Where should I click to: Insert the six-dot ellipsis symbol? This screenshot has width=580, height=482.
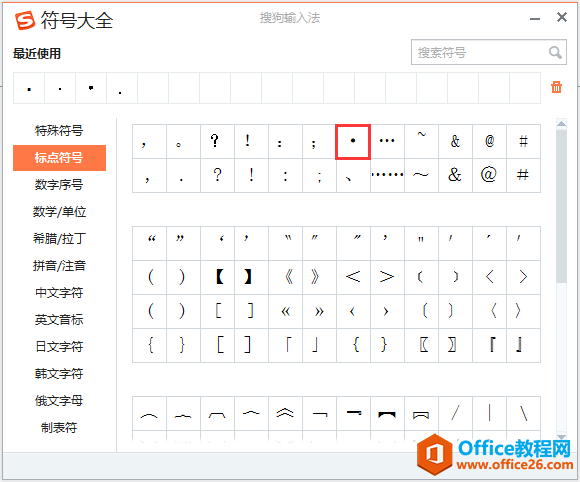pyautogui.click(x=387, y=175)
